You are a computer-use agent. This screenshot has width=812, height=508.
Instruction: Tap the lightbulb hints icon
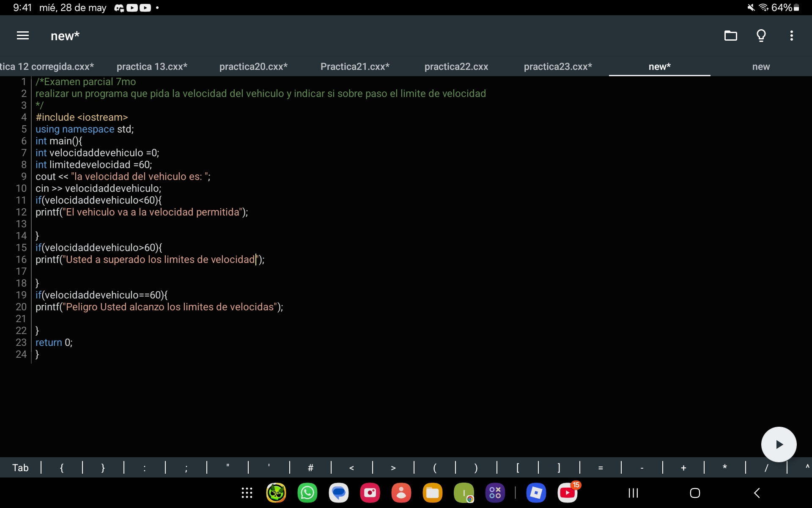pyautogui.click(x=761, y=36)
